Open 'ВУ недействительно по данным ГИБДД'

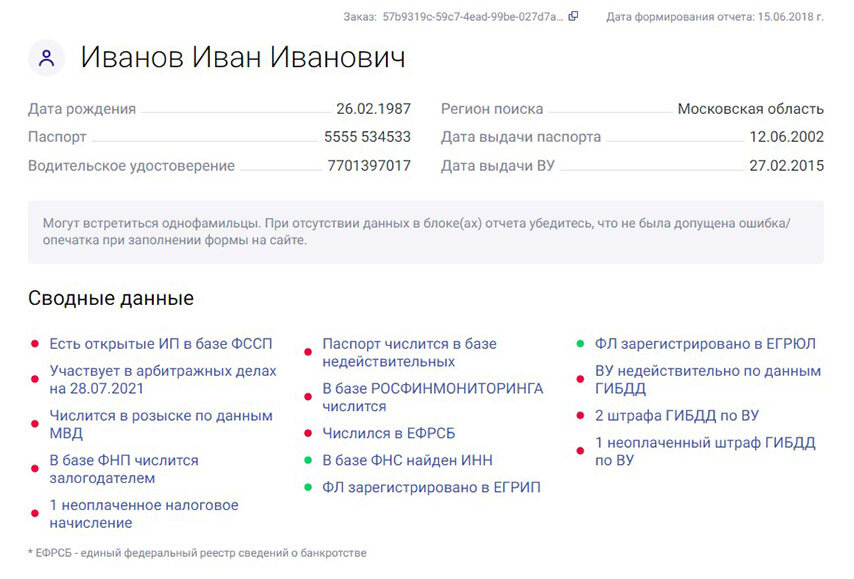tap(708, 380)
